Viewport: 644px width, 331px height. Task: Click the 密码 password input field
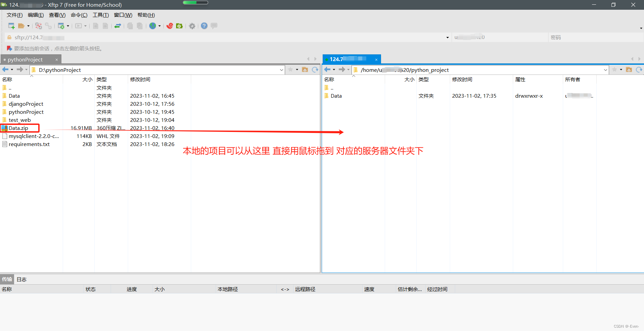(596, 37)
